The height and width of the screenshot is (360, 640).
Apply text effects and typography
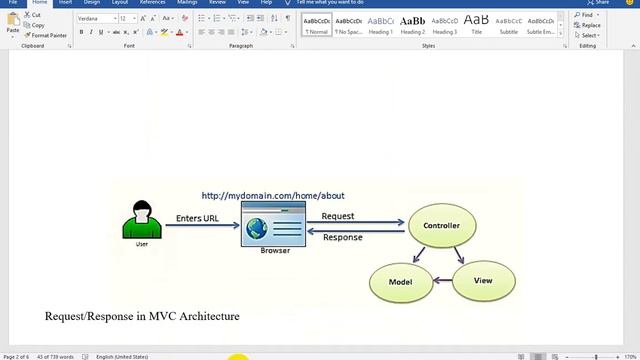[x=150, y=32]
